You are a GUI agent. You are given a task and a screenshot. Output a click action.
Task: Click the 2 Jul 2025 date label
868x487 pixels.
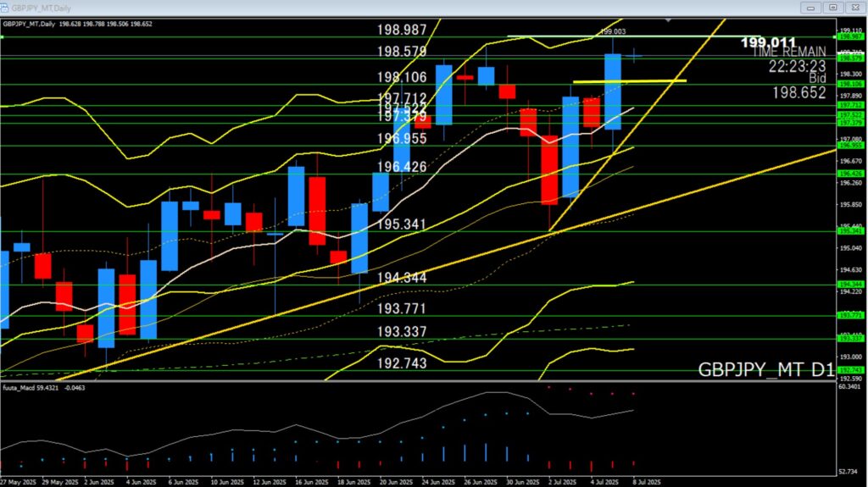(563, 483)
